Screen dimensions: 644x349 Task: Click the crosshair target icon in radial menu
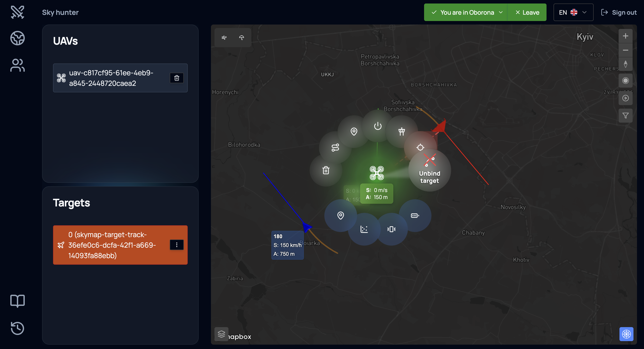(420, 147)
